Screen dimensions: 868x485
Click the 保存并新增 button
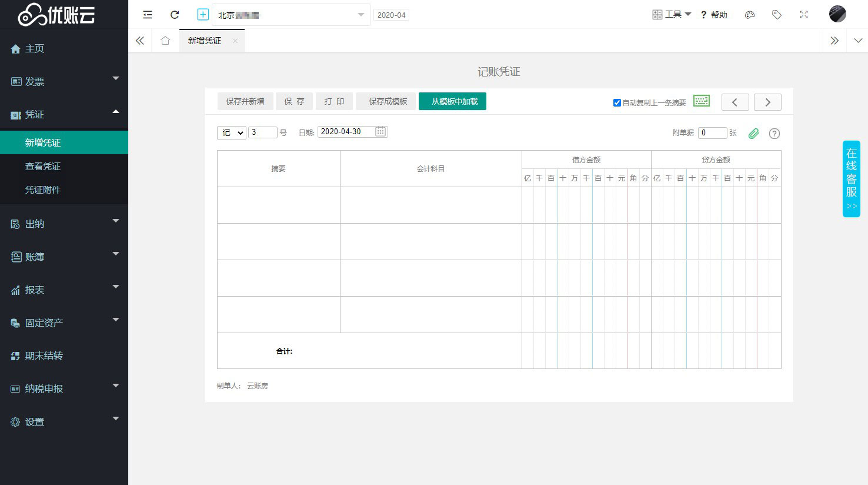pyautogui.click(x=245, y=101)
